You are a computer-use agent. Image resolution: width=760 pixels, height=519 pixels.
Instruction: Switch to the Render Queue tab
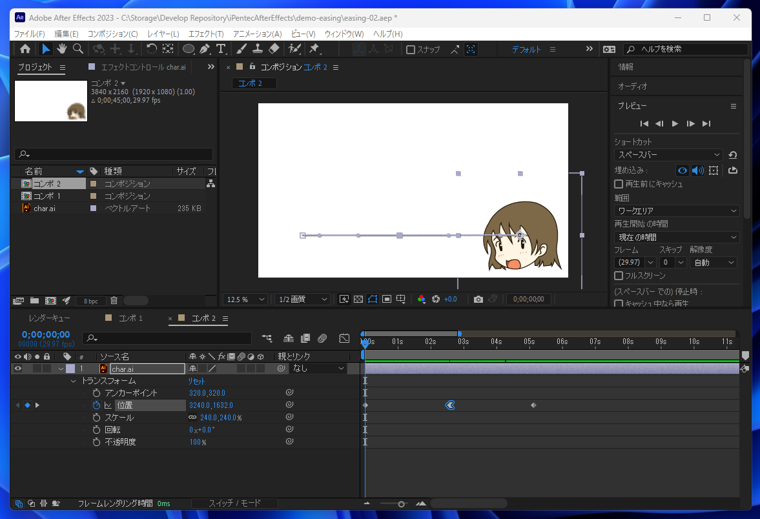click(x=49, y=318)
